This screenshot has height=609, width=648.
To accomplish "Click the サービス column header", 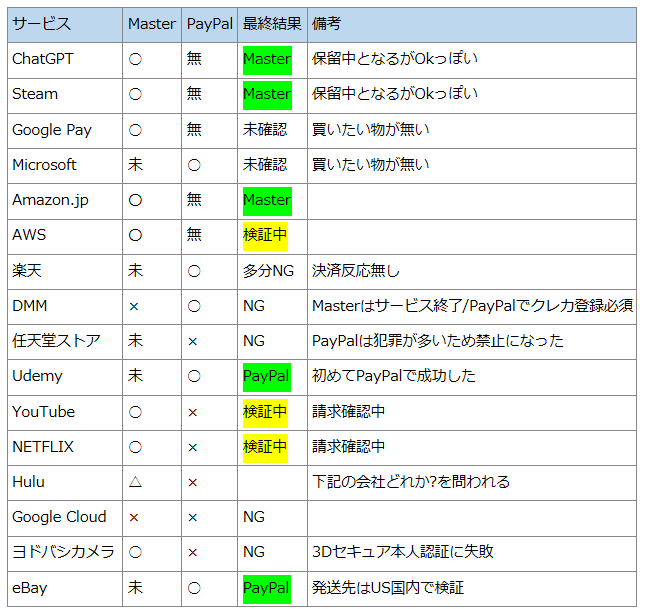I will 42,24.
